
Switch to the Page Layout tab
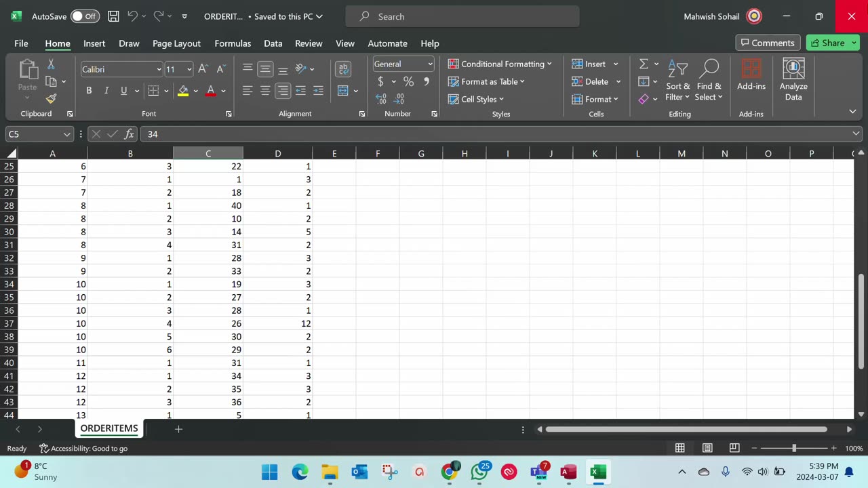(176, 43)
